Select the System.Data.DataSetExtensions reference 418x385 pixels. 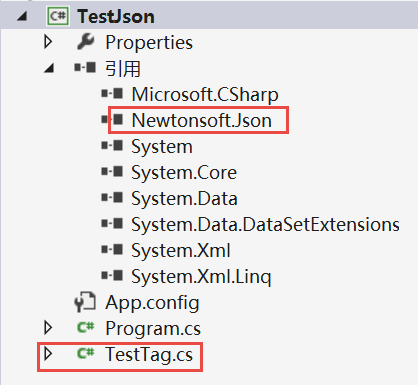click(265, 224)
